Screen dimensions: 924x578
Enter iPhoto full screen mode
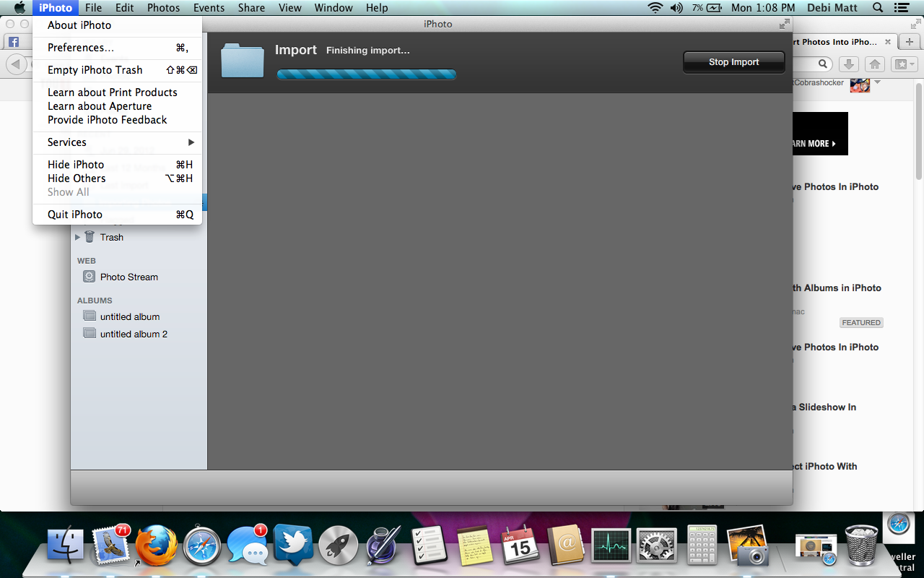point(784,24)
